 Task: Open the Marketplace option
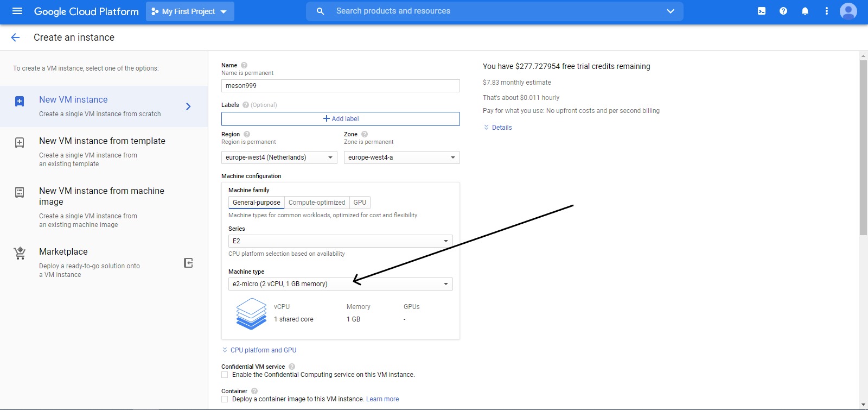[104, 263]
